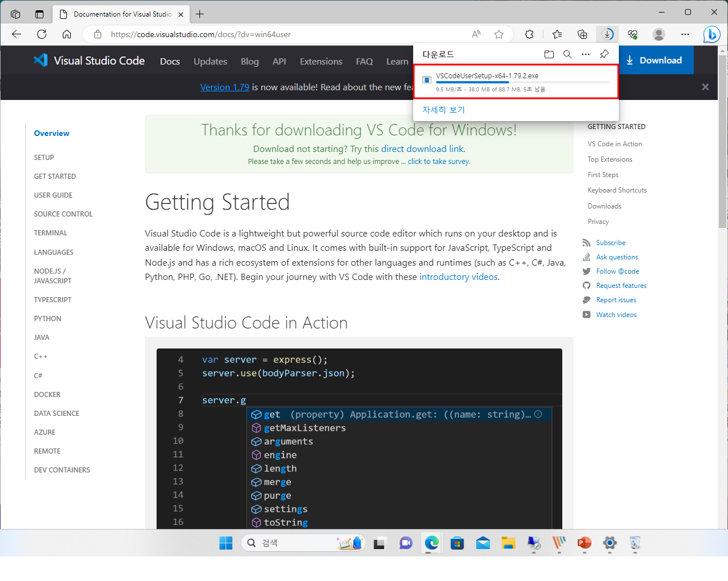Screen dimensions: 728x581
Task: Open File Explorer from the taskbar
Action: tap(508, 543)
